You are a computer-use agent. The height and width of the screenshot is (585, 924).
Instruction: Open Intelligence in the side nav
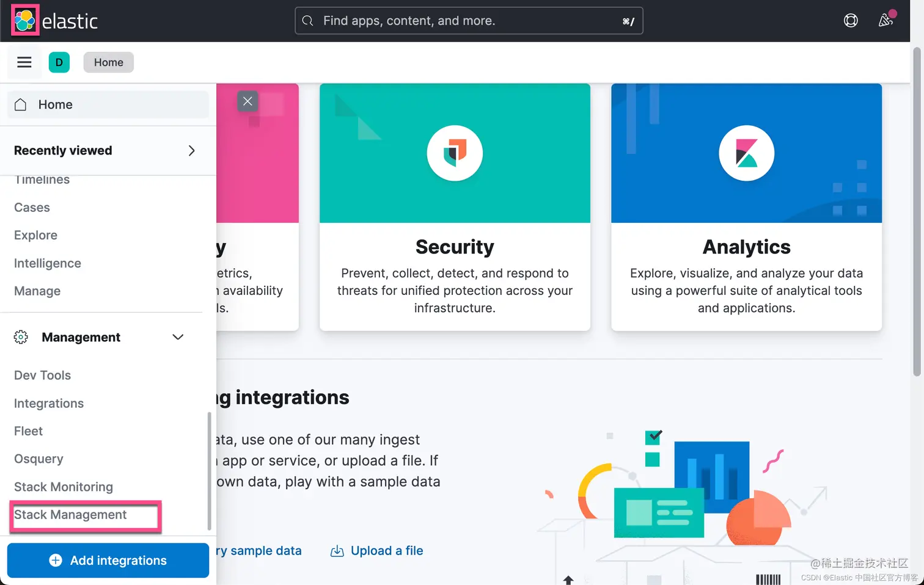(48, 263)
